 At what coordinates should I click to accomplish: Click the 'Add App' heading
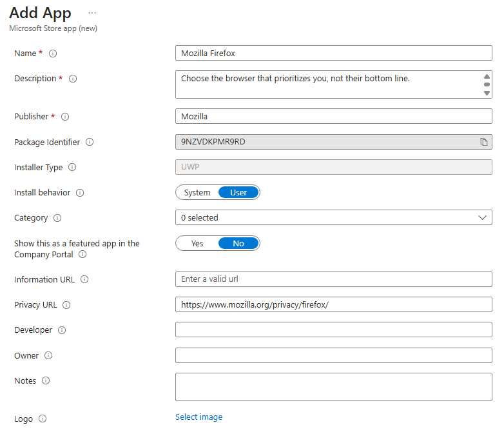[40, 13]
